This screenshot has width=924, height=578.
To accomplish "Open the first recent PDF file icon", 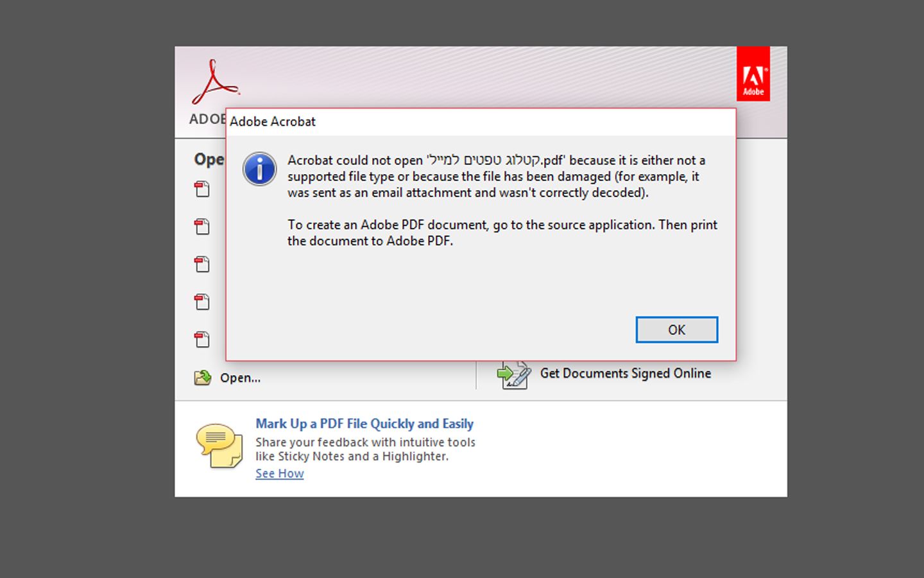I will (x=202, y=189).
